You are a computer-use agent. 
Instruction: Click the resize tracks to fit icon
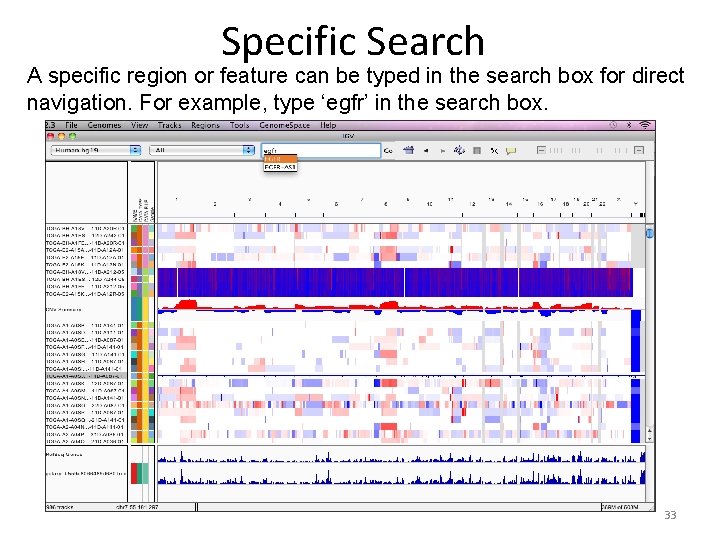pos(494,150)
